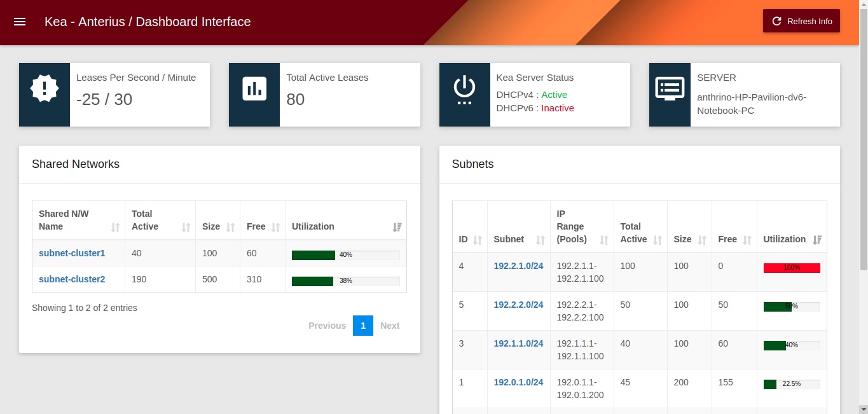Image resolution: width=868 pixels, height=414 pixels.
Task: Sort Shared Networks by Utilization column
Action: 346,220
